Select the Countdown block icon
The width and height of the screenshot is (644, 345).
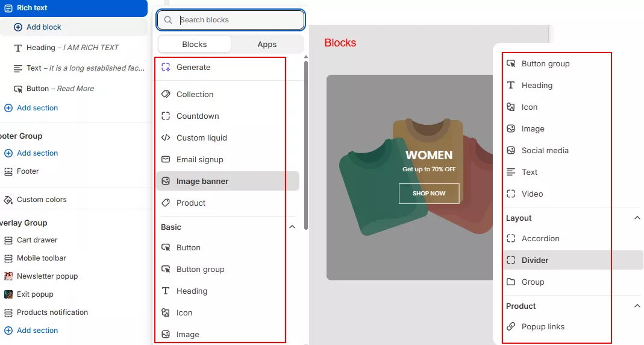[x=166, y=116]
